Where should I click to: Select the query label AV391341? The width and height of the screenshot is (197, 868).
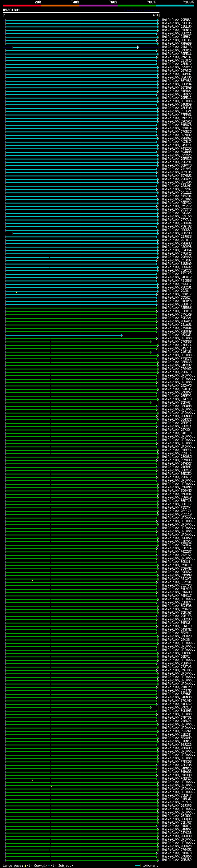click(11, 10)
